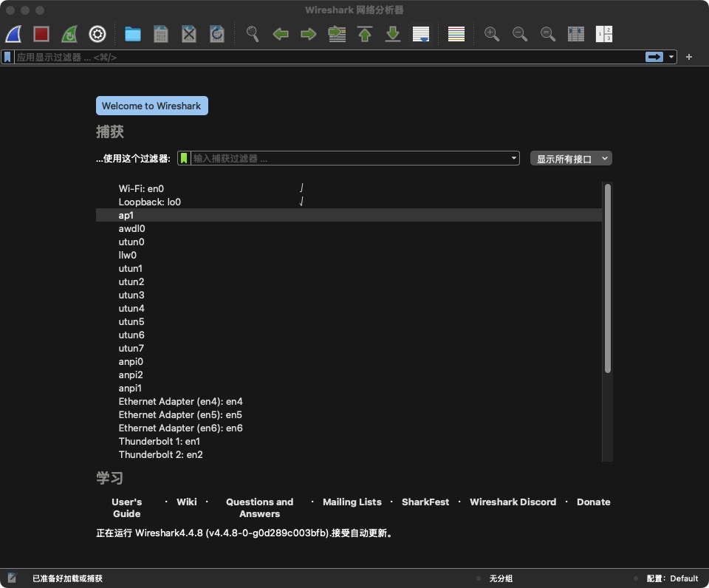
Task: Click display filter bookmark icon
Action: tap(7, 57)
